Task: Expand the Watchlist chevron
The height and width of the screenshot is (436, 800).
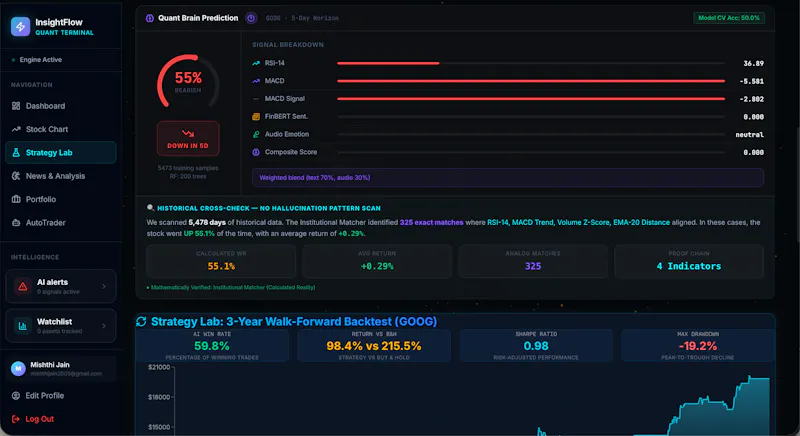Action: [104, 326]
